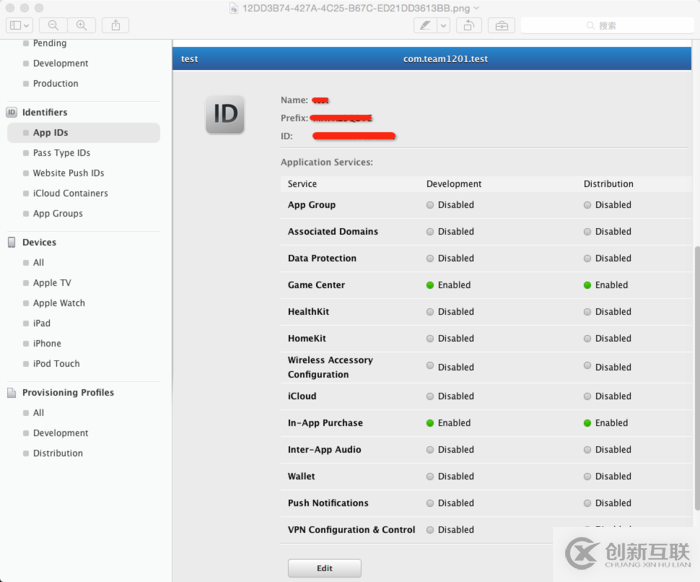
Task: Click the Inter-App Audio service name
Action: tap(324, 450)
